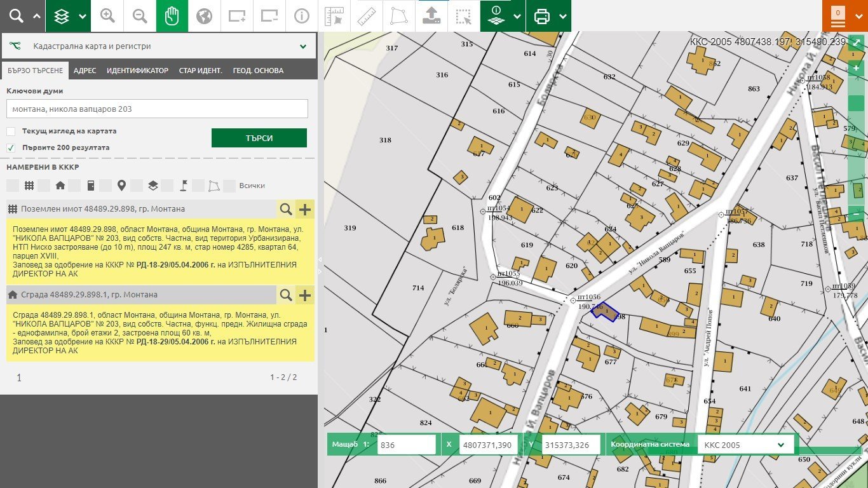This screenshot has width=868, height=488.
Task: Select the polygon area measurement tool
Action: [399, 16]
